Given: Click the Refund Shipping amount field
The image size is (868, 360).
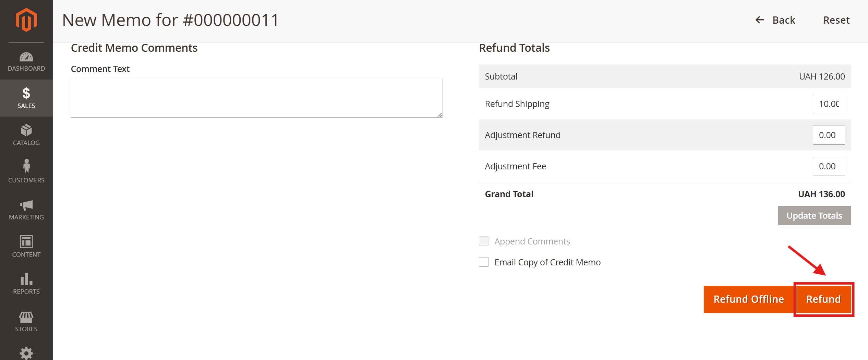Looking at the screenshot, I should (x=829, y=104).
